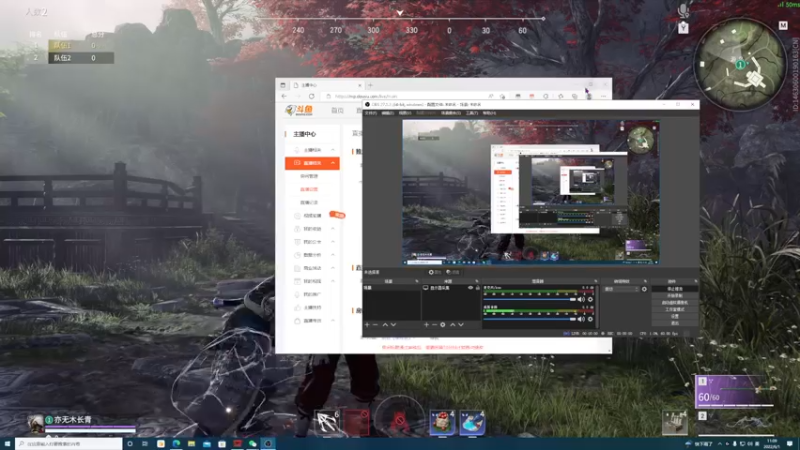The height and width of the screenshot is (450, 800).
Task: Undock the sources panel via header icon
Action: (477, 281)
